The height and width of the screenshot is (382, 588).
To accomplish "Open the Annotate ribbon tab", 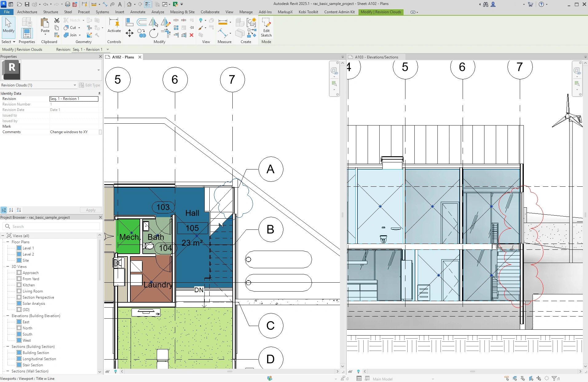I will [138, 12].
